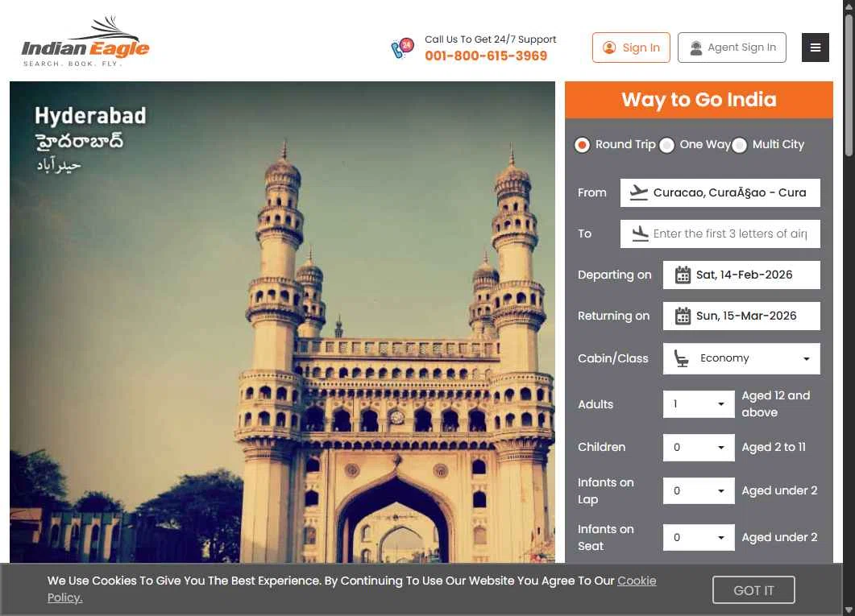Viewport: 855px width, 616px height.
Task: Click the Hyderabad title text
Action: tap(90, 115)
